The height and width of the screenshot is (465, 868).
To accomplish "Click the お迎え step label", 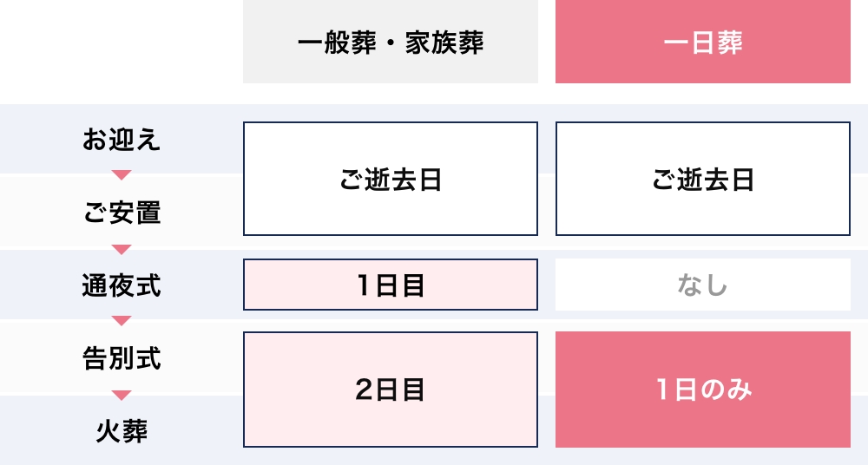I will tap(122, 140).
